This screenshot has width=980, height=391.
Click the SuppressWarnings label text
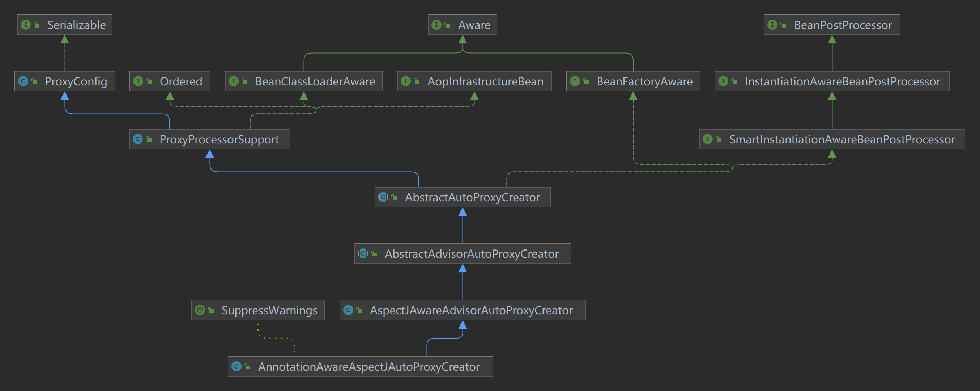(x=269, y=310)
